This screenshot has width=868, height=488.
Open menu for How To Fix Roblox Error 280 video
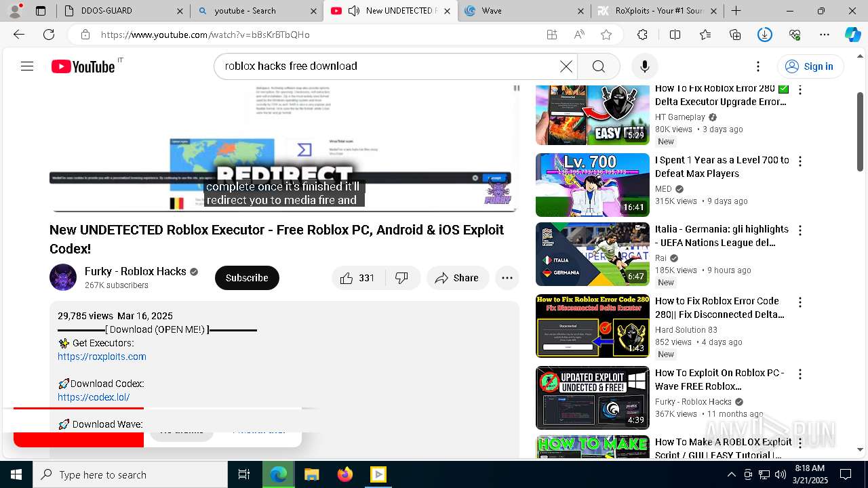pos(800,89)
